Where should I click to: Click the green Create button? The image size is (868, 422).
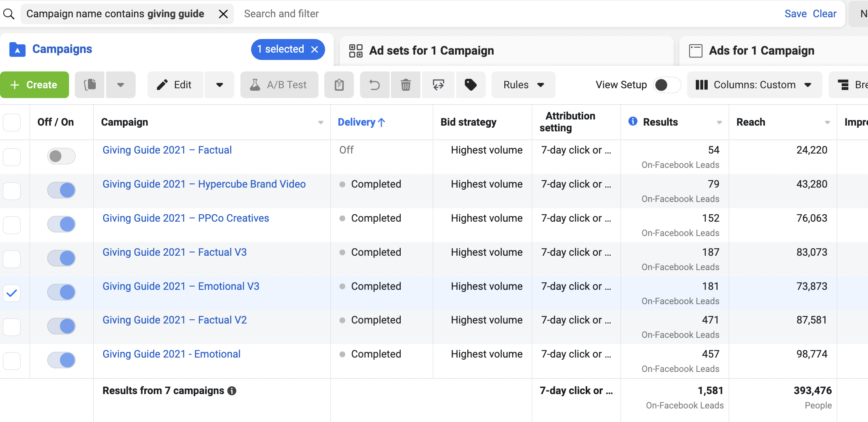[35, 85]
